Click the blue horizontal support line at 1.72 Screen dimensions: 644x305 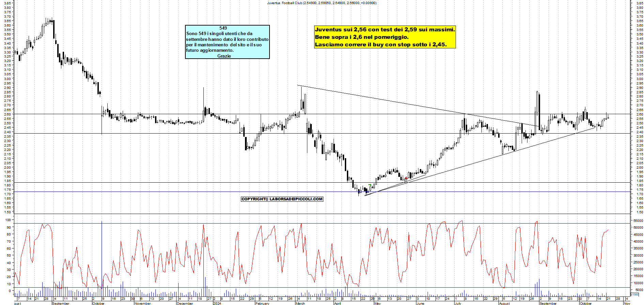[322, 192]
